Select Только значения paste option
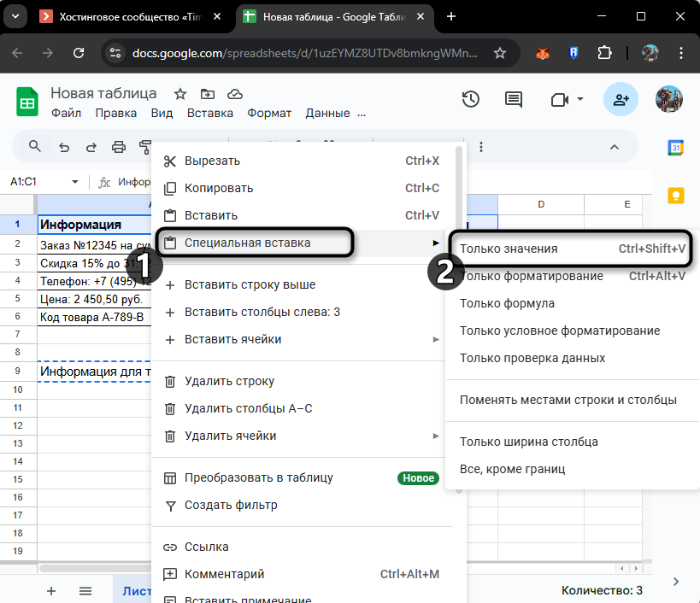The height and width of the screenshot is (603, 700). click(x=573, y=249)
